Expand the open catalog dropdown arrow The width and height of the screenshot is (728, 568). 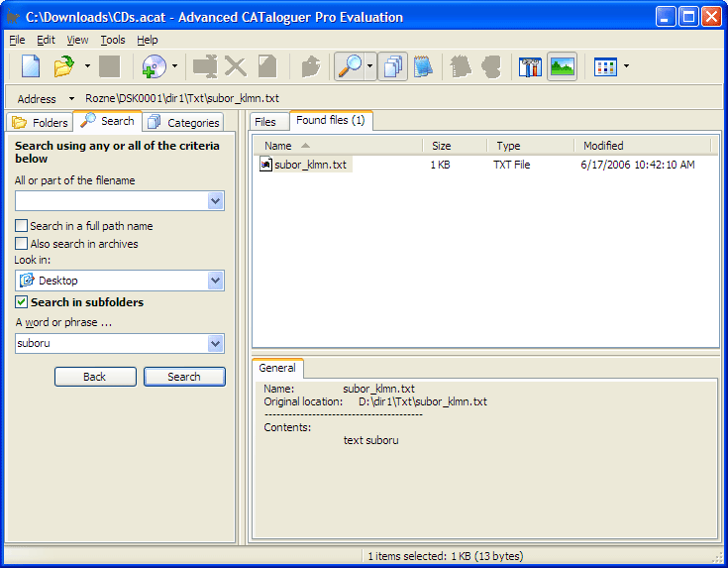pos(87,66)
